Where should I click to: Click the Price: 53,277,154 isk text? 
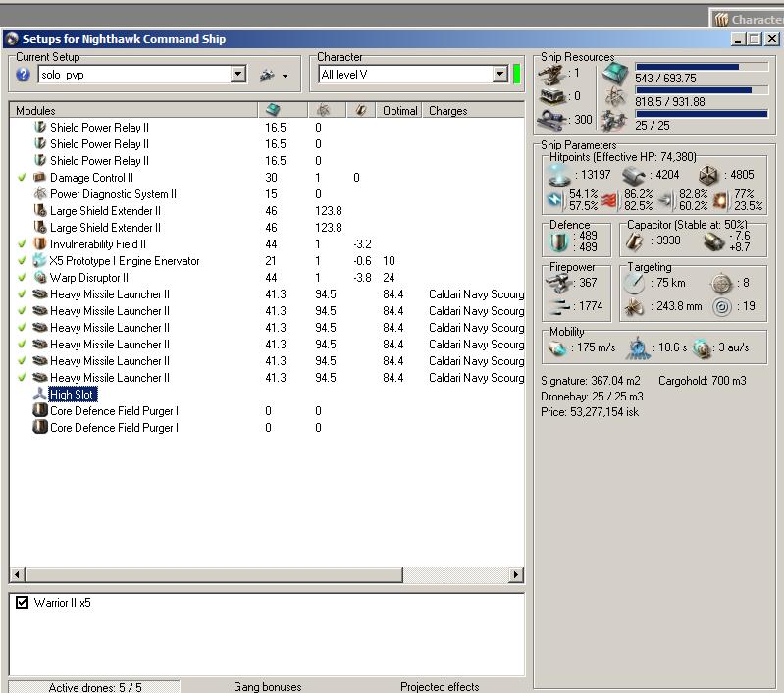590,412
